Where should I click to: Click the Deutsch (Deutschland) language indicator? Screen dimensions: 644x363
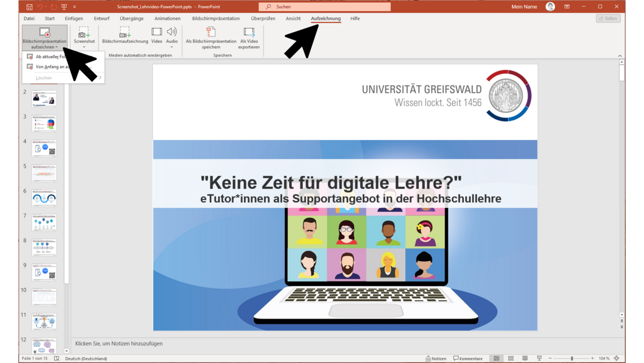tap(86, 358)
